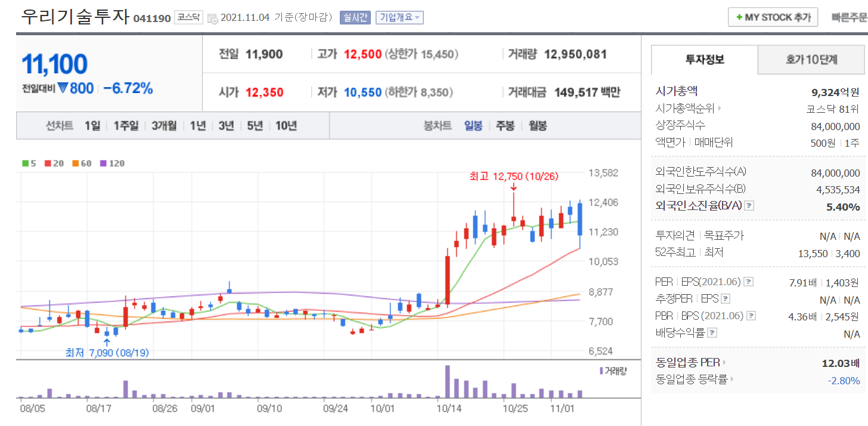Click the 상장주식수 value 84,000,000
The width and height of the screenshot is (868, 426).
836,126
